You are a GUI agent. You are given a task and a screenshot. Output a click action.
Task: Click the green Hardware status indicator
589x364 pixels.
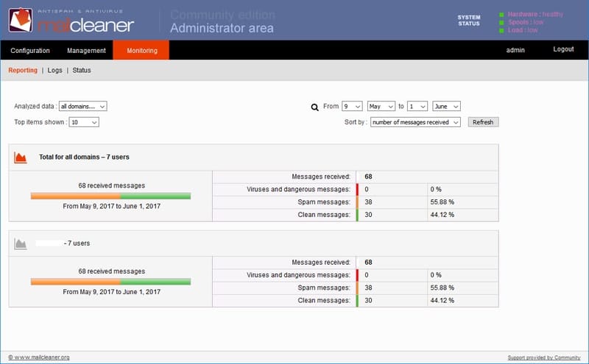(x=501, y=15)
